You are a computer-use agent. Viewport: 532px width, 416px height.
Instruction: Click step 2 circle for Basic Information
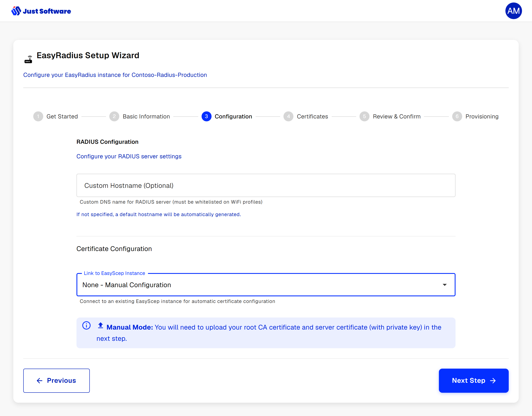click(114, 116)
